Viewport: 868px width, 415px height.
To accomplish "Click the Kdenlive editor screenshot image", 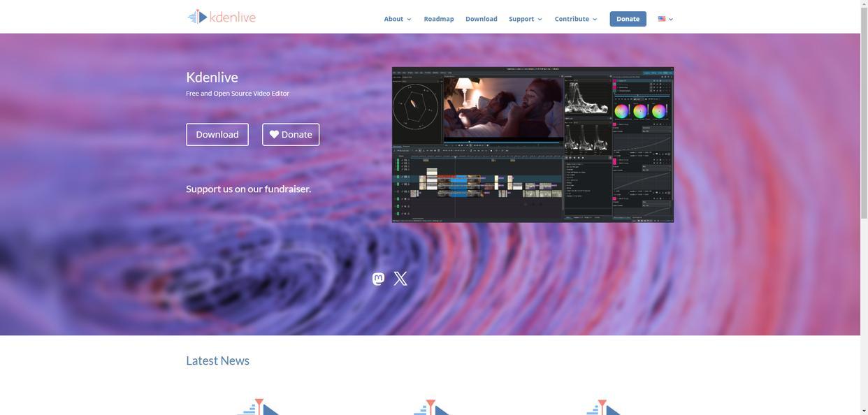I will pos(533,145).
